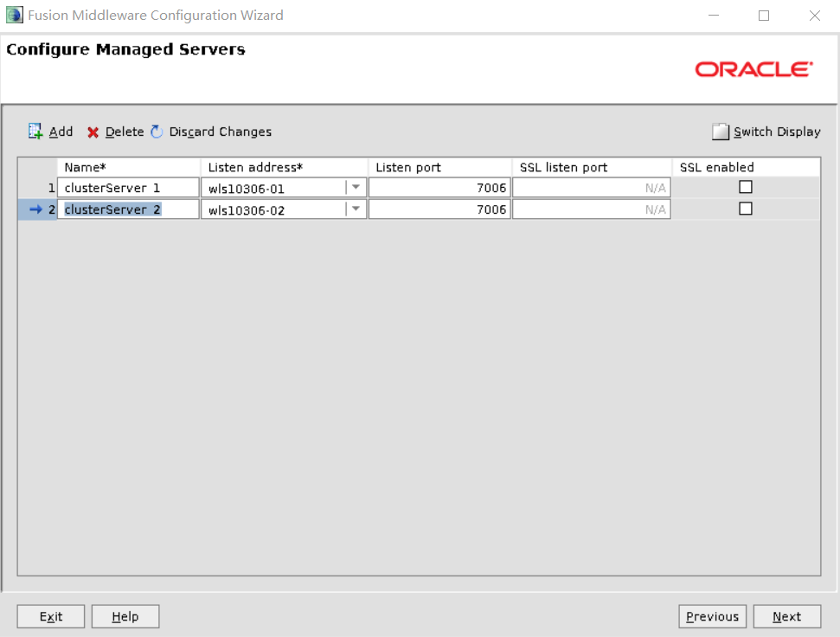Click the Switch Display icon
This screenshot has height=637, width=840.
pyautogui.click(x=721, y=132)
